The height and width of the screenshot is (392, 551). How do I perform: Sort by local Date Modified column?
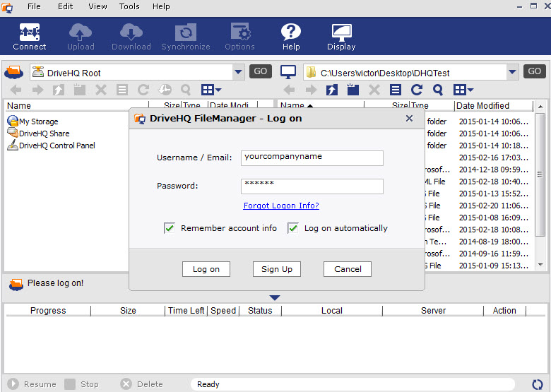click(x=494, y=105)
